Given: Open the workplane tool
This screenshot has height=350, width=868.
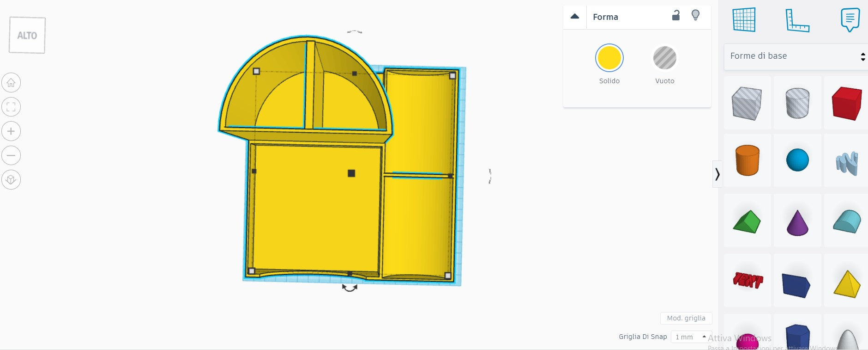Looking at the screenshot, I should (744, 20).
